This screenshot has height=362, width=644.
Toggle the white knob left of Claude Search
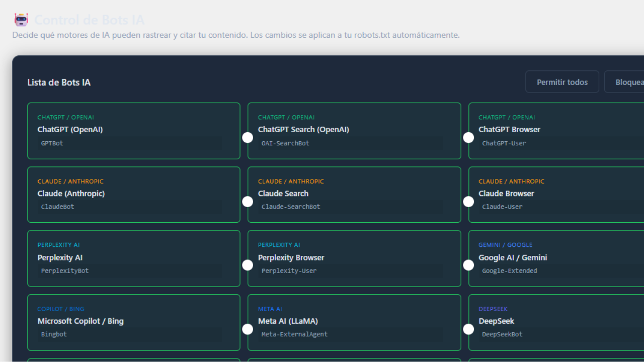tap(248, 202)
